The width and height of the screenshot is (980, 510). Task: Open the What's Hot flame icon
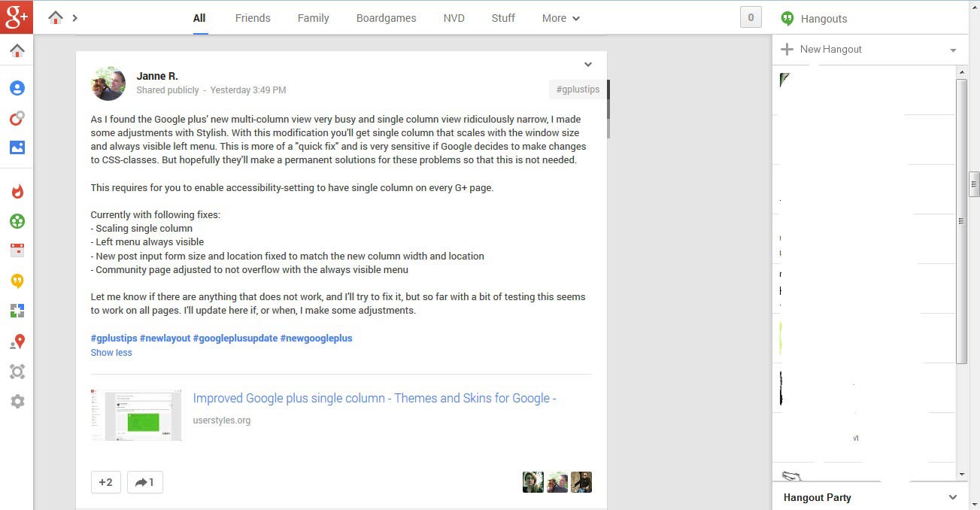tap(17, 191)
